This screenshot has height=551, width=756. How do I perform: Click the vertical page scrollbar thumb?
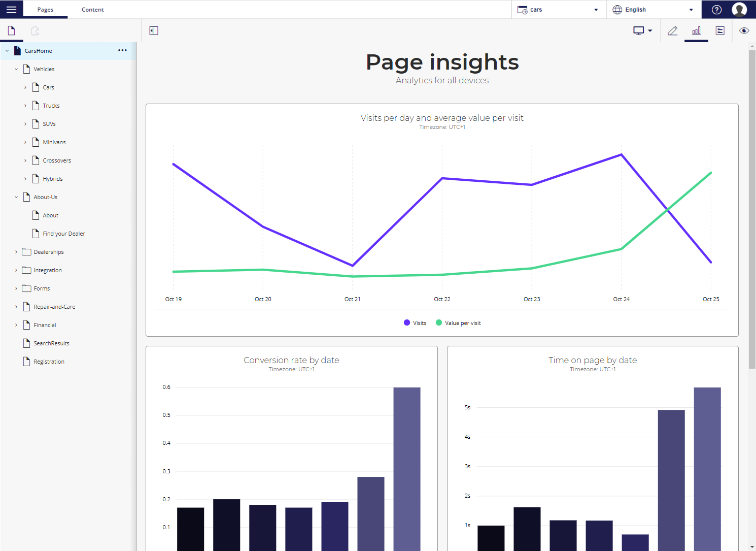click(752, 209)
